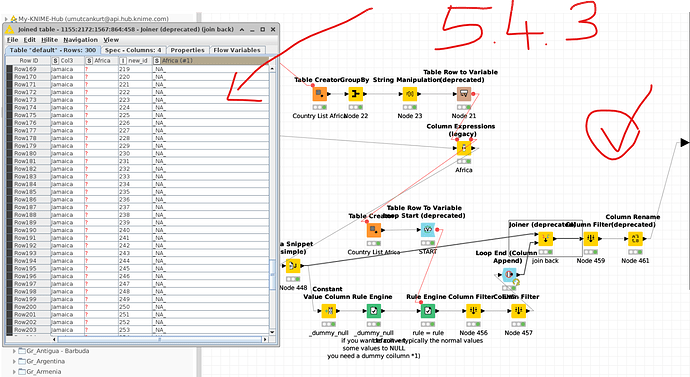690x377 pixels.
Task: Click the String Manipulation node 23 icon
Action: click(410, 94)
